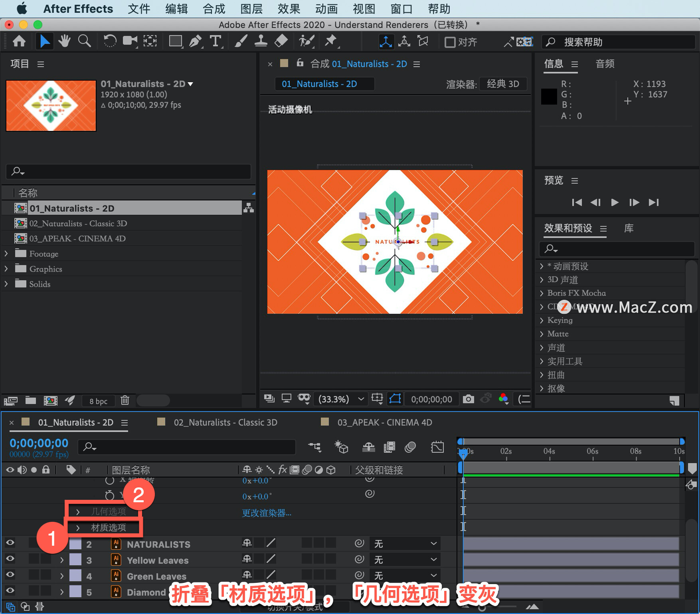Switch to 03_APEAK - CINEMA 4D timeline tab
The width and height of the screenshot is (700, 614).
(x=385, y=422)
